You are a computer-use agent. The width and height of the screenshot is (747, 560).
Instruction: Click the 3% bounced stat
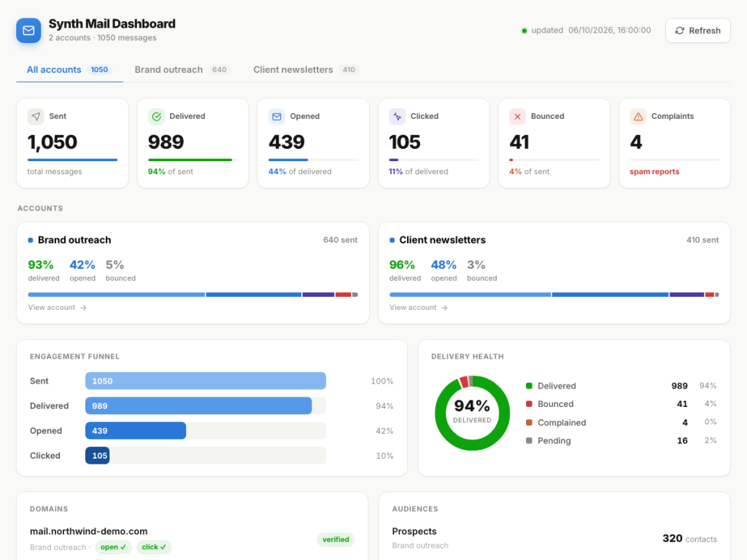481,270
